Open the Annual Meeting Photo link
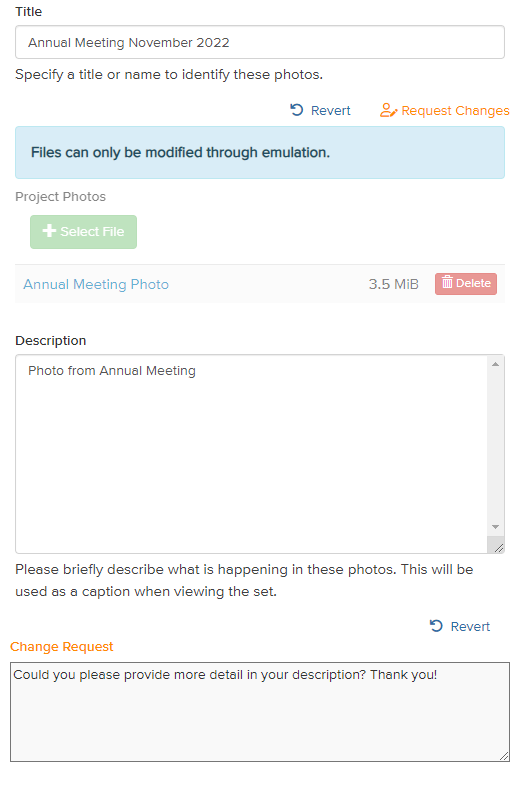 click(96, 284)
